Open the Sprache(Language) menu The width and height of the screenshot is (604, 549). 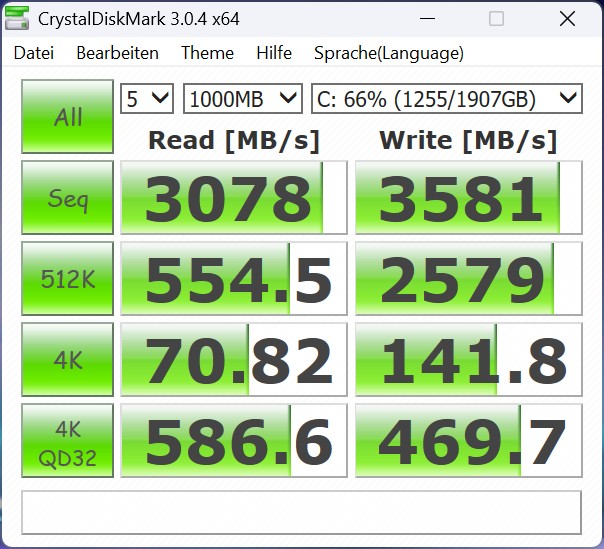[x=389, y=53]
